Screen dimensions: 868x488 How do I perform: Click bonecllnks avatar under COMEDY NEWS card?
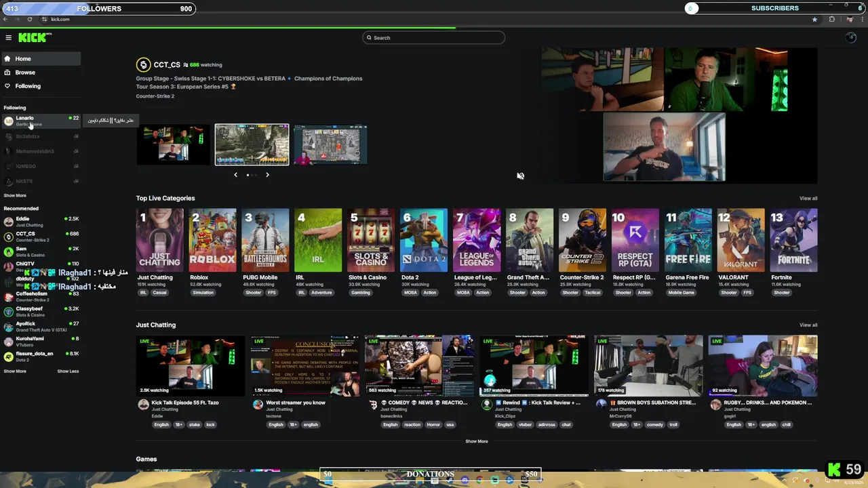[372, 405]
